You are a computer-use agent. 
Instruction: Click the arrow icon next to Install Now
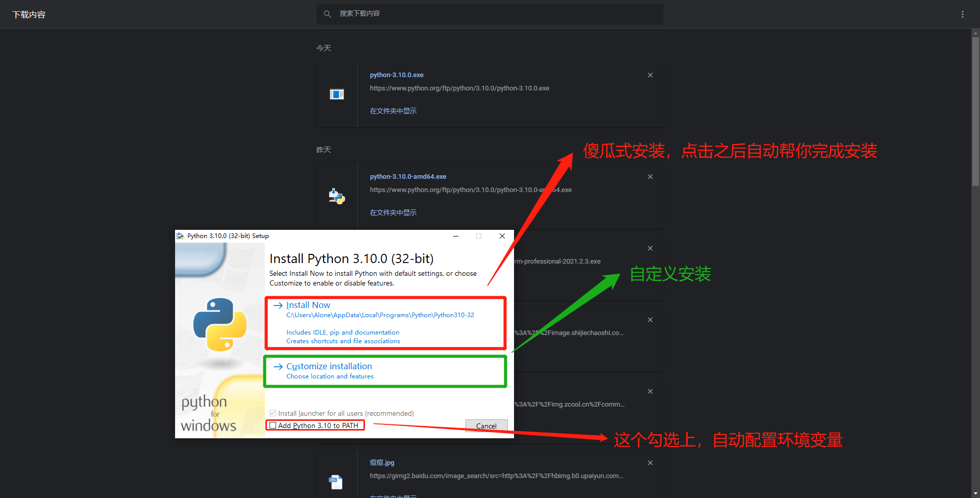point(278,305)
